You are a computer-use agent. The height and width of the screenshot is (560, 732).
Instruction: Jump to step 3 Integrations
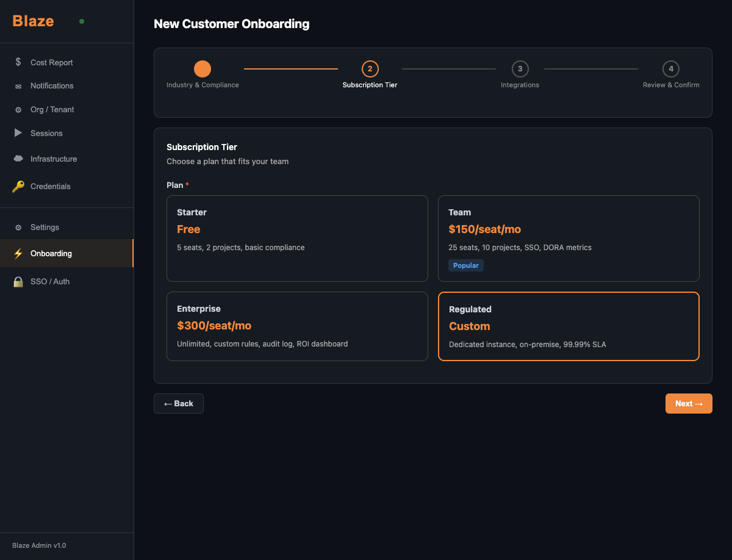520,69
